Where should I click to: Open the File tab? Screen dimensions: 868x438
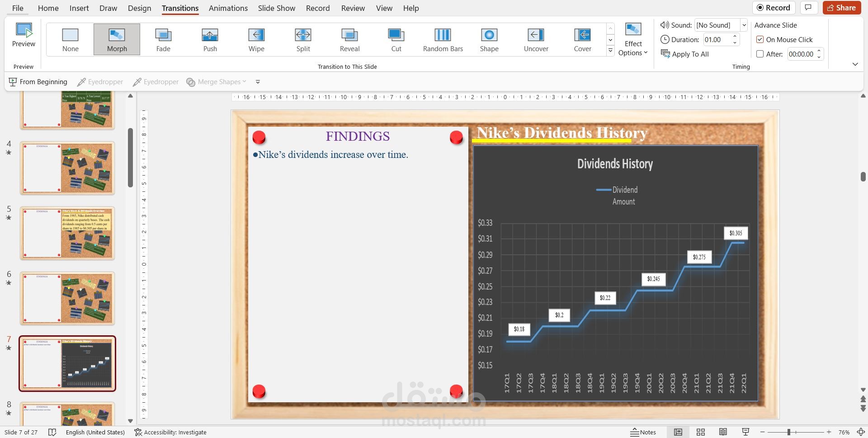tap(18, 8)
